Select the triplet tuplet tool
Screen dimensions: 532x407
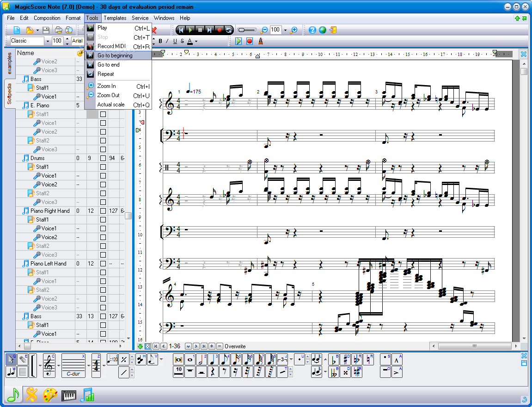[282, 359]
